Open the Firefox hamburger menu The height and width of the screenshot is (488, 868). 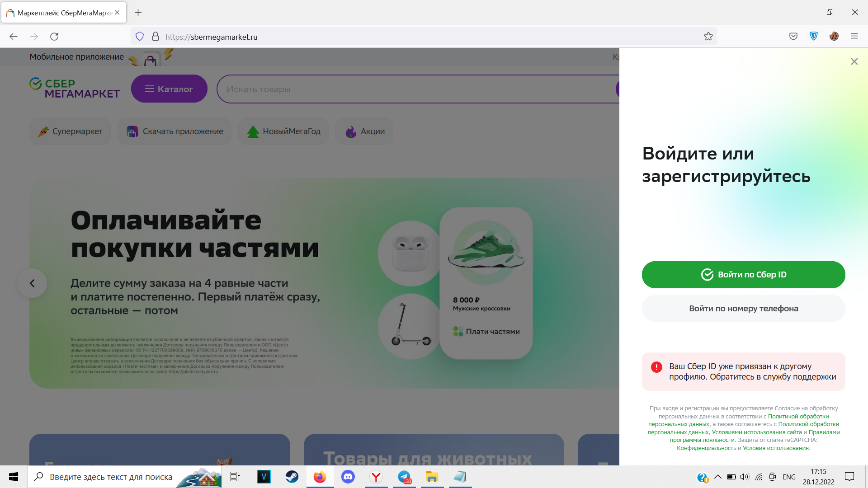pyautogui.click(x=854, y=37)
